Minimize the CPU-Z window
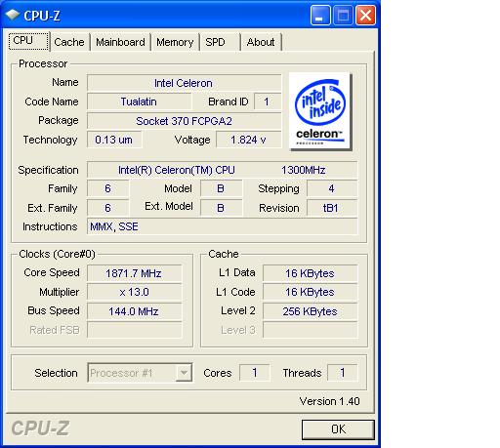Screen dimensions: 500x448 (320, 16)
